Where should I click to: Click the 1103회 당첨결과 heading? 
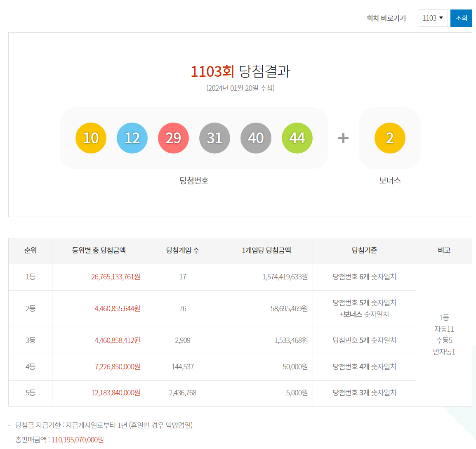(x=240, y=71)
